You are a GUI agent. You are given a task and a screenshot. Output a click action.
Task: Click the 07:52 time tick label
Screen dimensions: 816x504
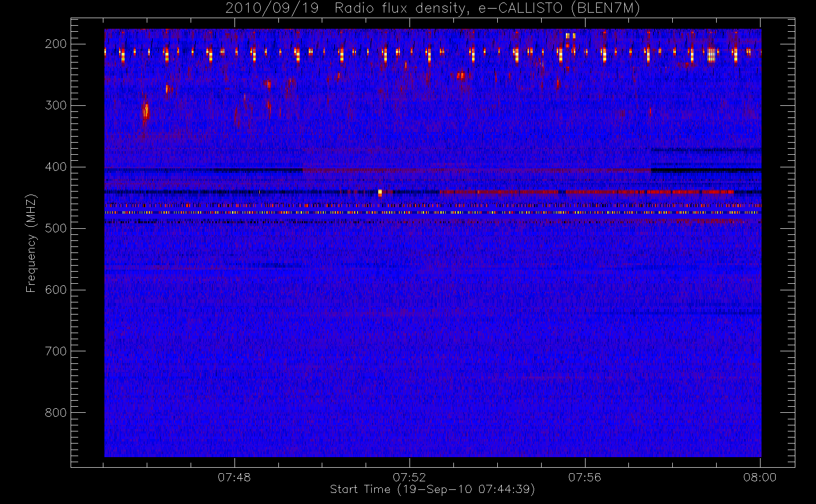(410, 477)
